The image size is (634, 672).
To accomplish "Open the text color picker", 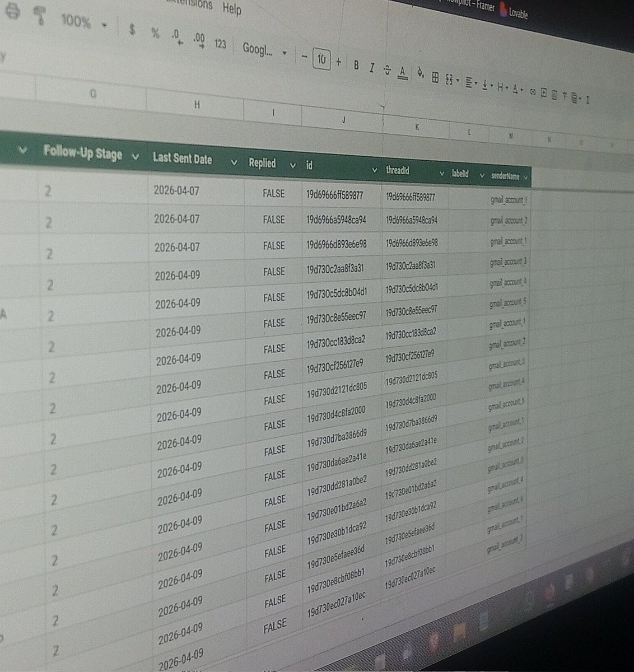I will point(402,72).
